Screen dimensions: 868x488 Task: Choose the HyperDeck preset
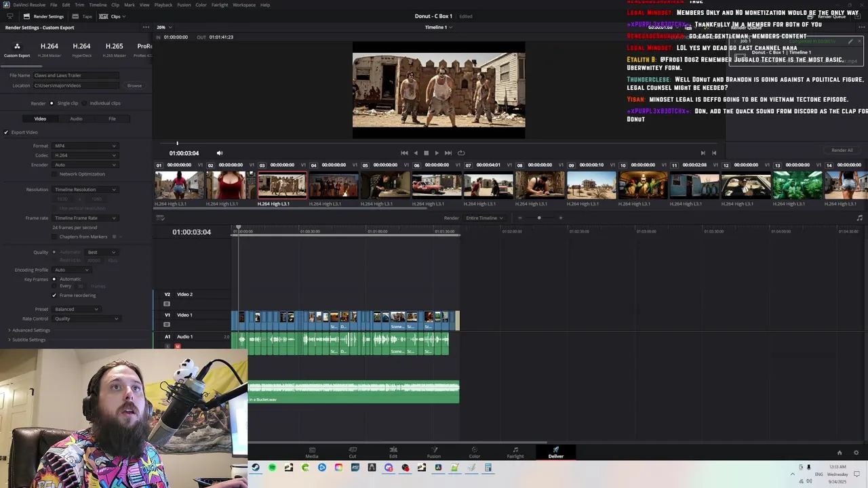point(81,50)
